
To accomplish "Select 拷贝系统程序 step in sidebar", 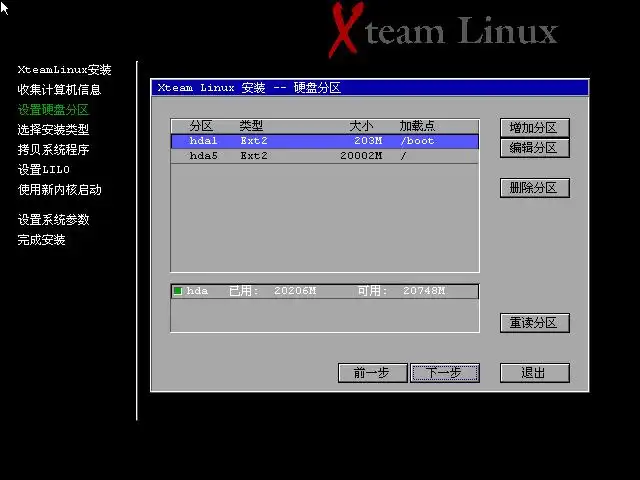I will coord(53,150).
